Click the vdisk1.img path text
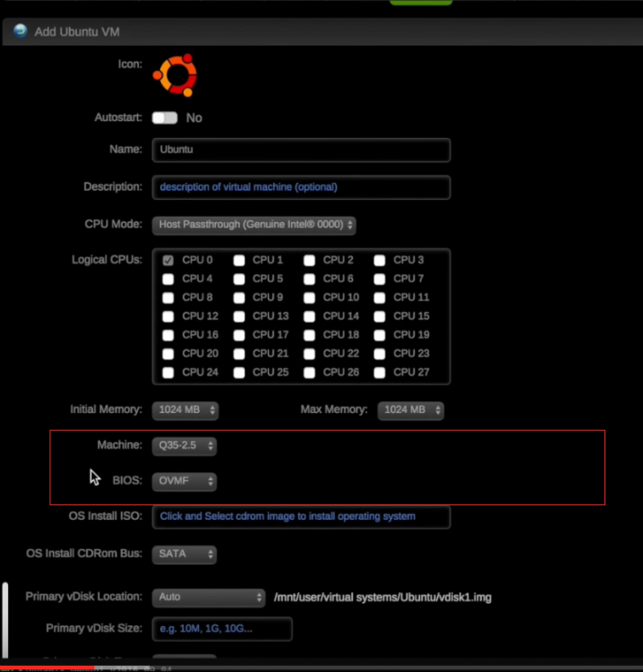643x672 pixels. 382,598
